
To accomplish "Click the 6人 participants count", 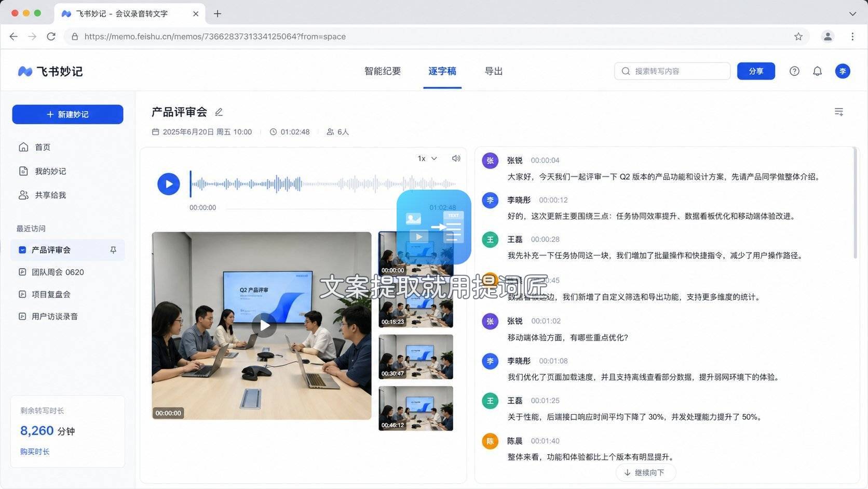I will coord(338,132).
